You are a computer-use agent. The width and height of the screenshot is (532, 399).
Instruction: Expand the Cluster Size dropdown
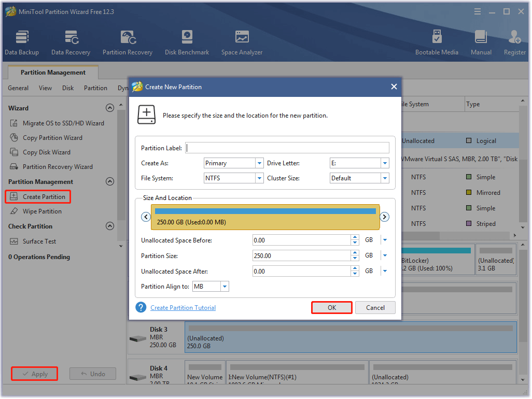pos(386,178)
